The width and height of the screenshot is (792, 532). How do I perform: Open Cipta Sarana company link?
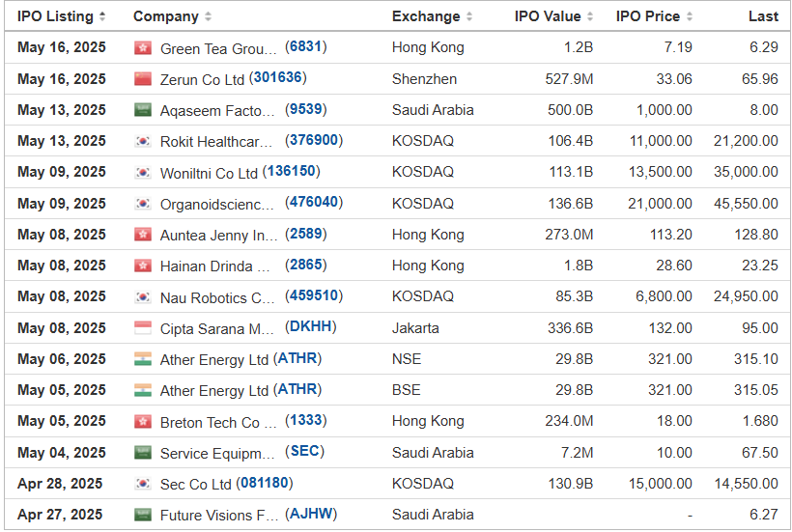click(x=216, y=329)
